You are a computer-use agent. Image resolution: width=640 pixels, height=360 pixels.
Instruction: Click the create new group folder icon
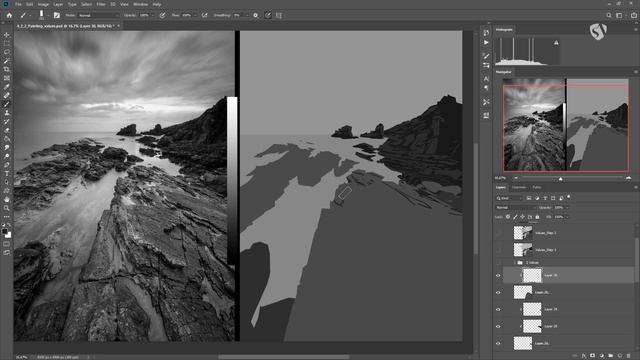(x=611, y=356)
